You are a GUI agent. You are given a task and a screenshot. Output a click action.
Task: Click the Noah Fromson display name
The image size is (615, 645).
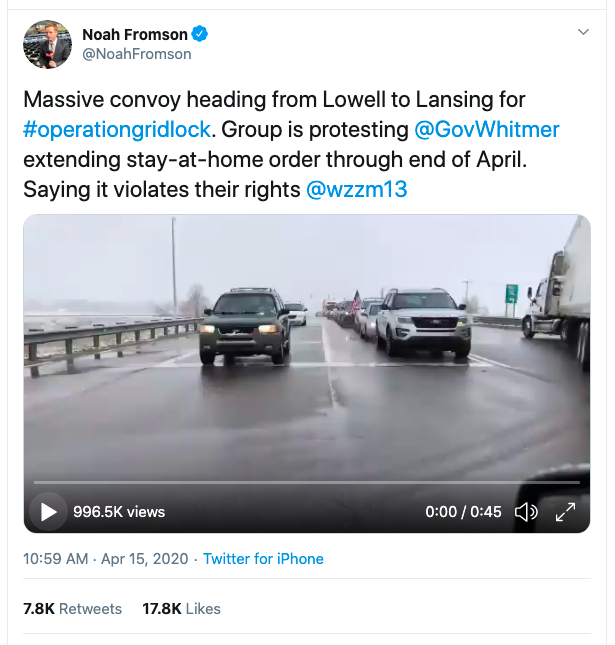point(135,34)
